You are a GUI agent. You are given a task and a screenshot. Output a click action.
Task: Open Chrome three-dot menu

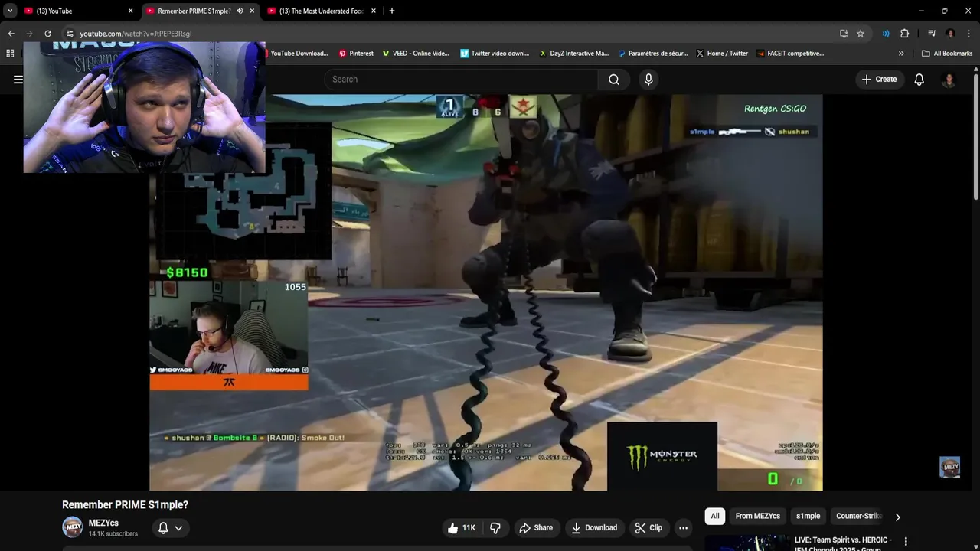[x=969, y=34]
